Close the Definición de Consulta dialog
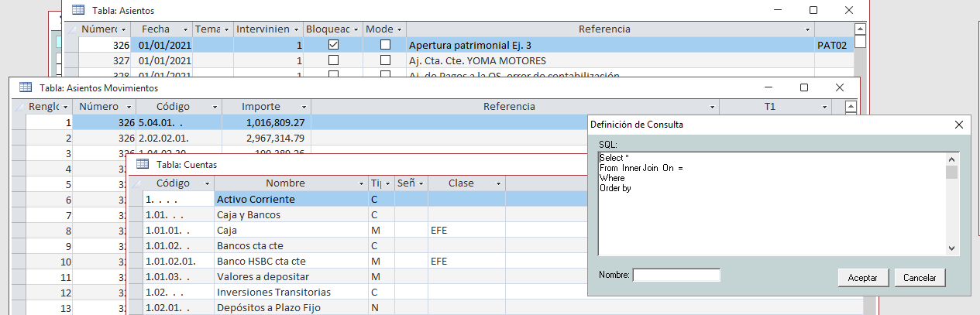Screen dimensions: 980x315 958,124
